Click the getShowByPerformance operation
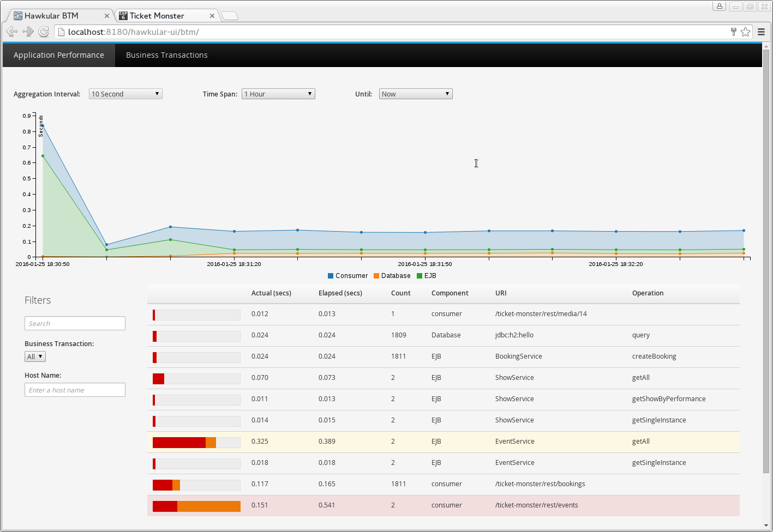The image size is (773, 532). 669,399
